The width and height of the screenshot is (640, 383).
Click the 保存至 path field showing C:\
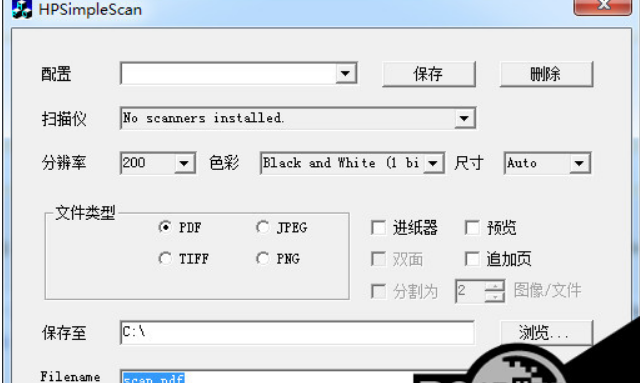(297, 332)
